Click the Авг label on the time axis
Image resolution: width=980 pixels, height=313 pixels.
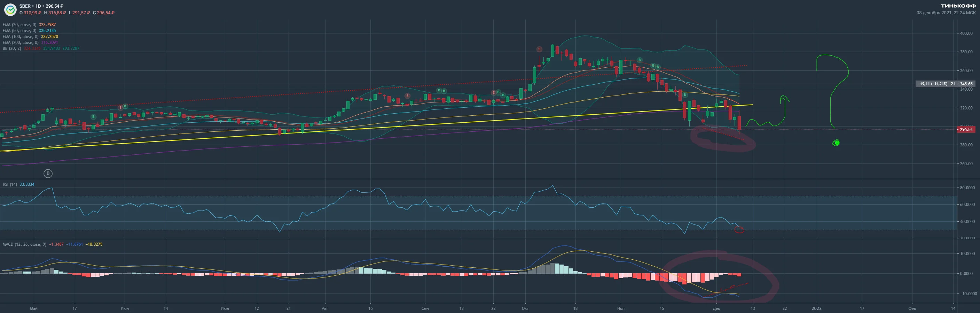325,308
